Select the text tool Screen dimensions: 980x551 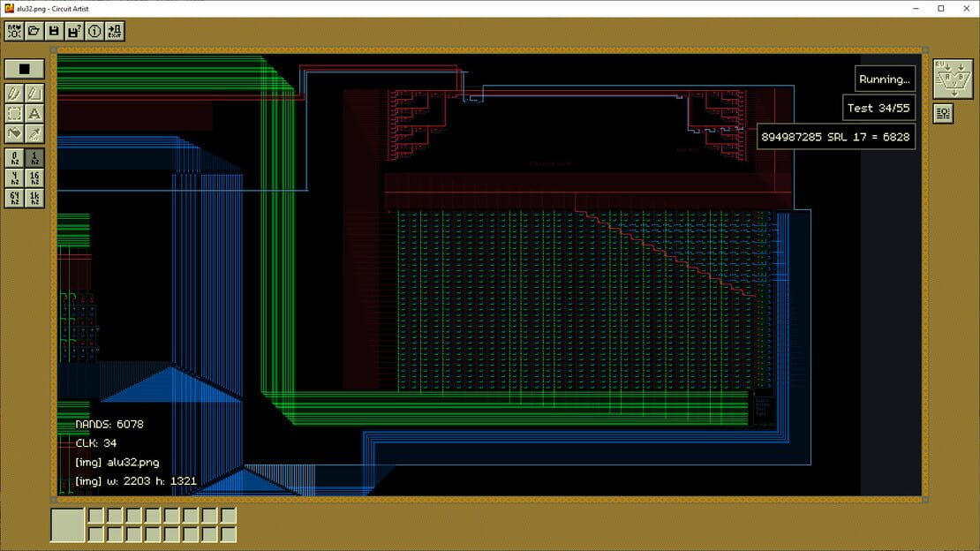(x=34, y=113)
